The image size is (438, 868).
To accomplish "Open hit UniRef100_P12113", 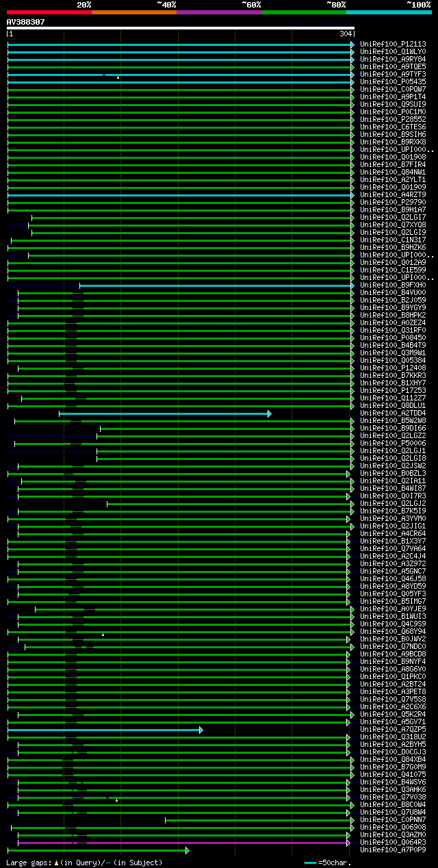I will [393, 44].
